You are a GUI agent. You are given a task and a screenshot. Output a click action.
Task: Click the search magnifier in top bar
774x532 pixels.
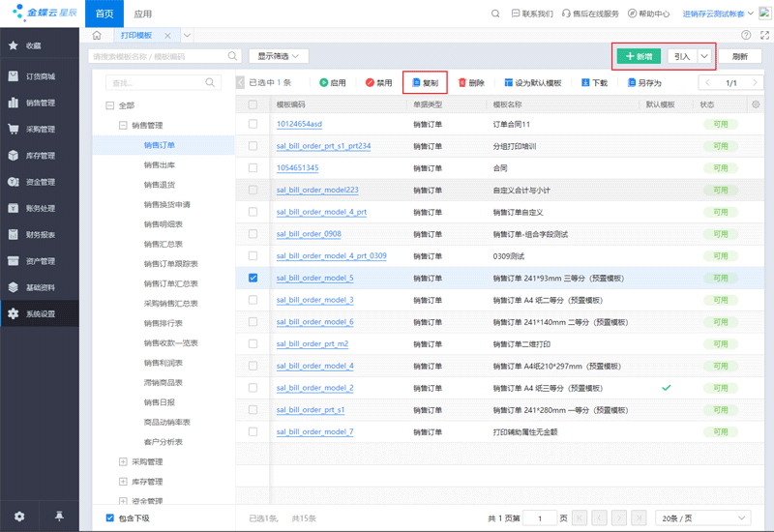495,14
